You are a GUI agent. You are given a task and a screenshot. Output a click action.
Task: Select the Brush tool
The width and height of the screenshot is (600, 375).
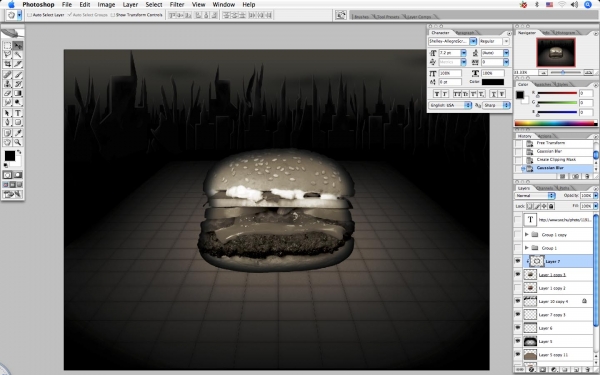coord(18,75)
